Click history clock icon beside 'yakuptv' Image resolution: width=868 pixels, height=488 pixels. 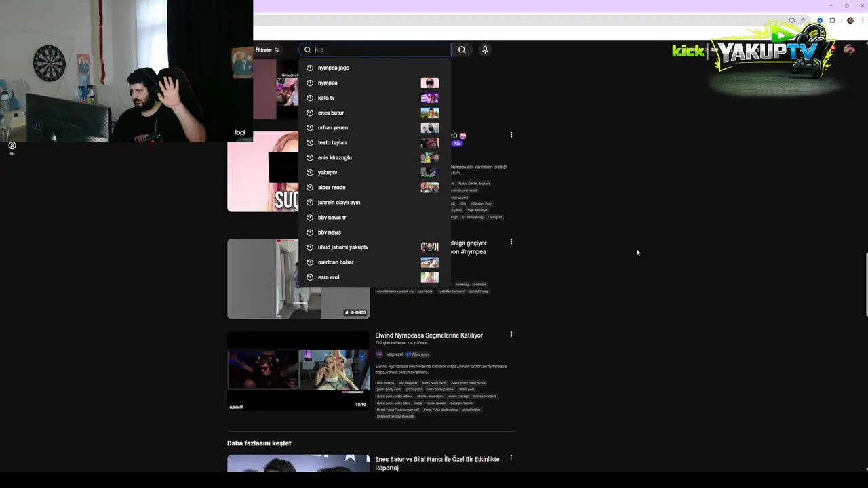[310, 172]
